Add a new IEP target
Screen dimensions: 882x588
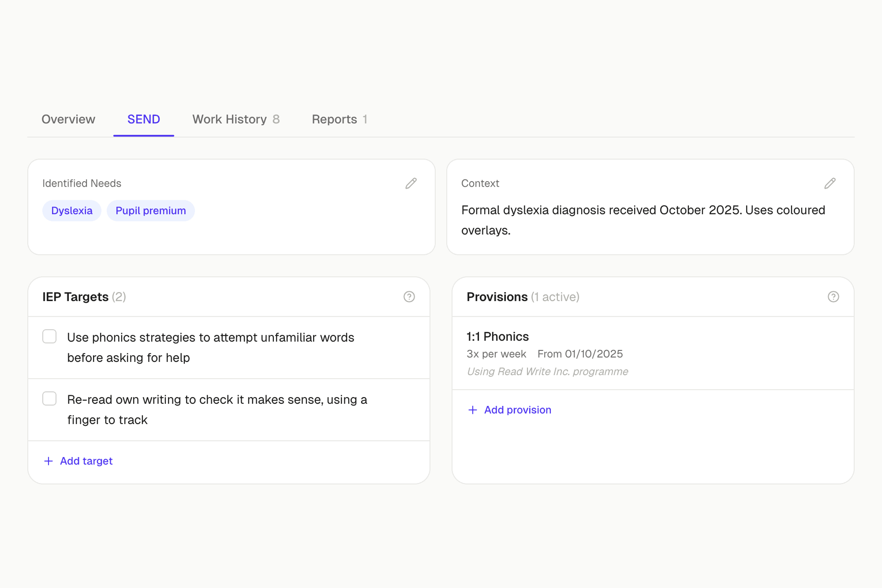click(x=86, y=461)
